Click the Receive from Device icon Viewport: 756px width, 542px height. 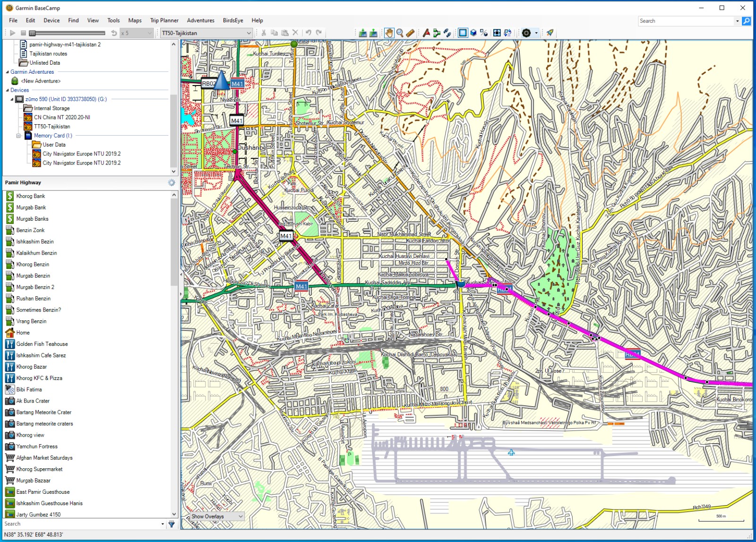click(x=373, y=33)
